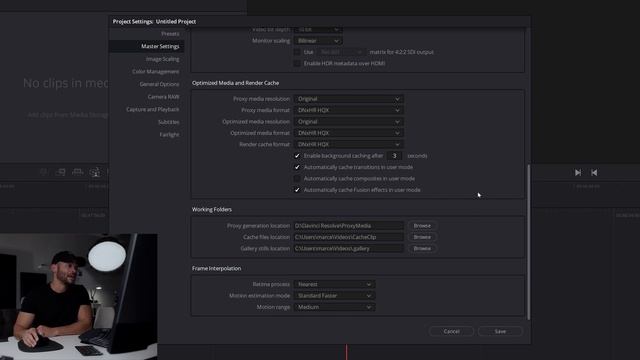This screenshot has width=640, height=360.
Task: Click the Working Folders heading
Action: [212, 209]
